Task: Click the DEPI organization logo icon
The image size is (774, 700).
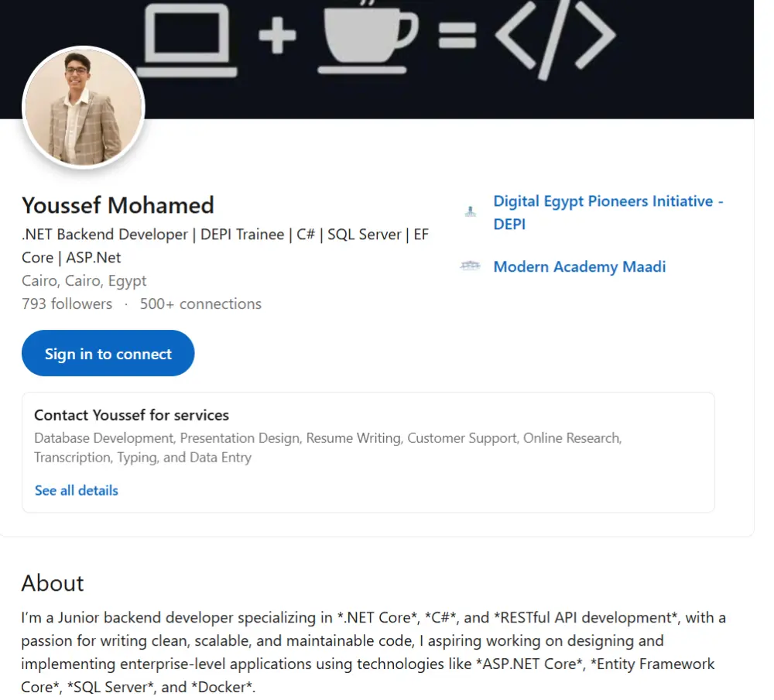Action: click(x=471, y=212)
